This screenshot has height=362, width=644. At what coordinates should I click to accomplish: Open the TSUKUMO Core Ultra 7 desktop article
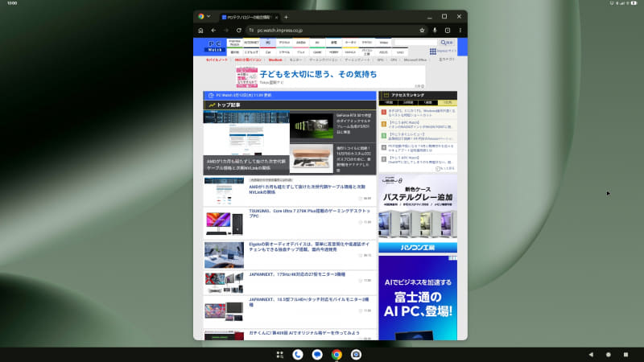[x=310, y=213]
